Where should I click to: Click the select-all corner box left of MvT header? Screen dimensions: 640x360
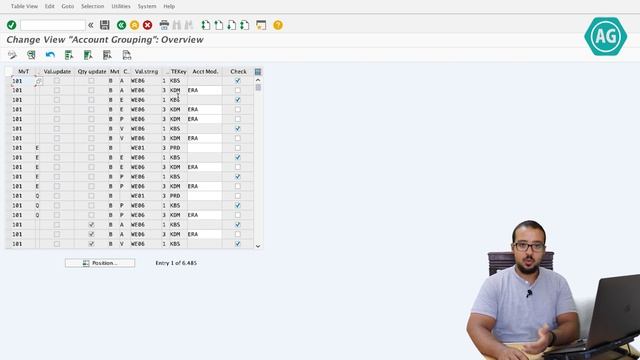(9, 71)
